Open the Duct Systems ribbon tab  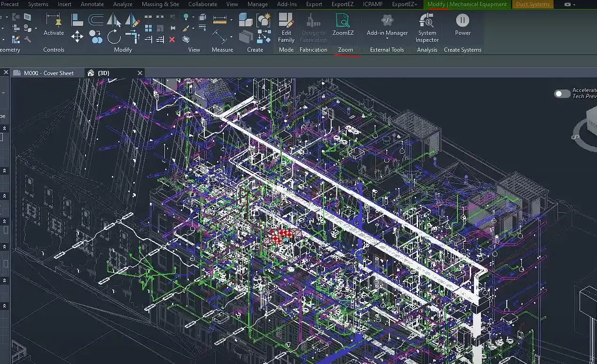pos(533,4)
